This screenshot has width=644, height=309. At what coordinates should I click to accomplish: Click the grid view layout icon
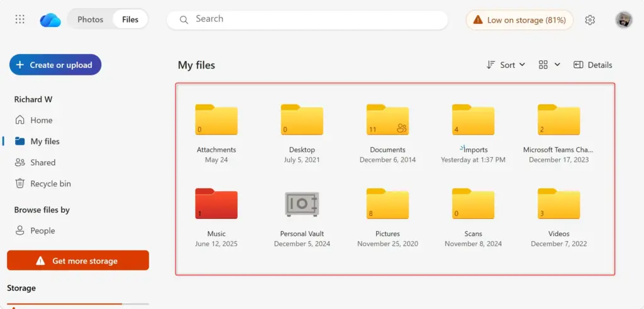tap(543, 65)
